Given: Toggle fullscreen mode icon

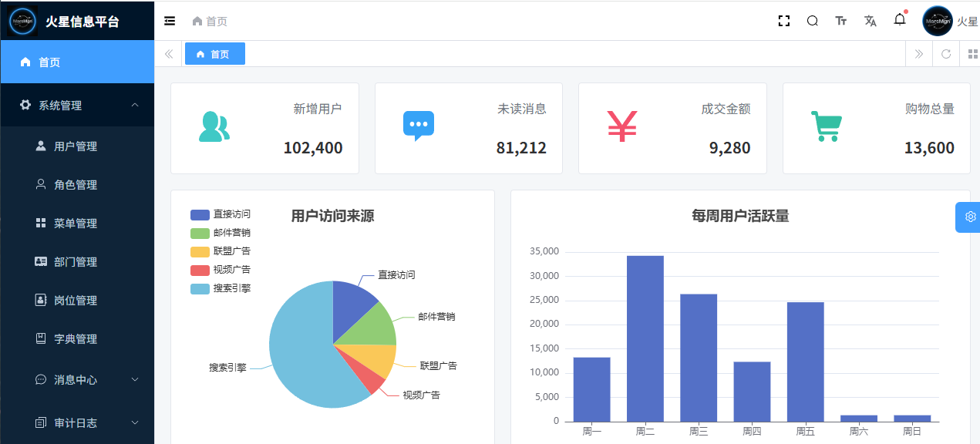Looking at the screenshot, I should 784,21.
